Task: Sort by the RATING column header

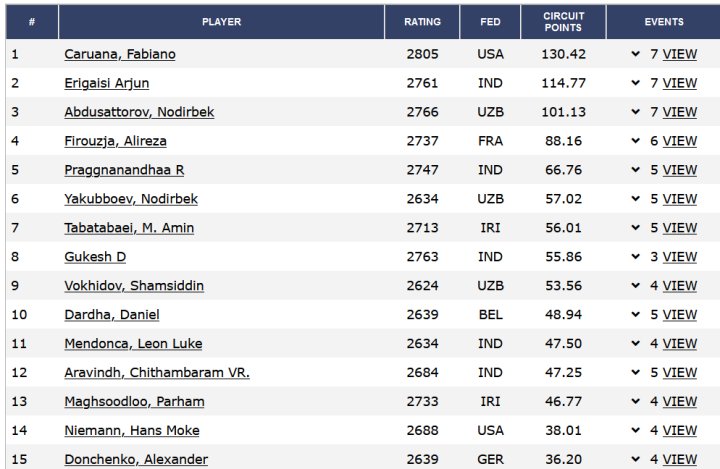Action: tap(422, 22)
